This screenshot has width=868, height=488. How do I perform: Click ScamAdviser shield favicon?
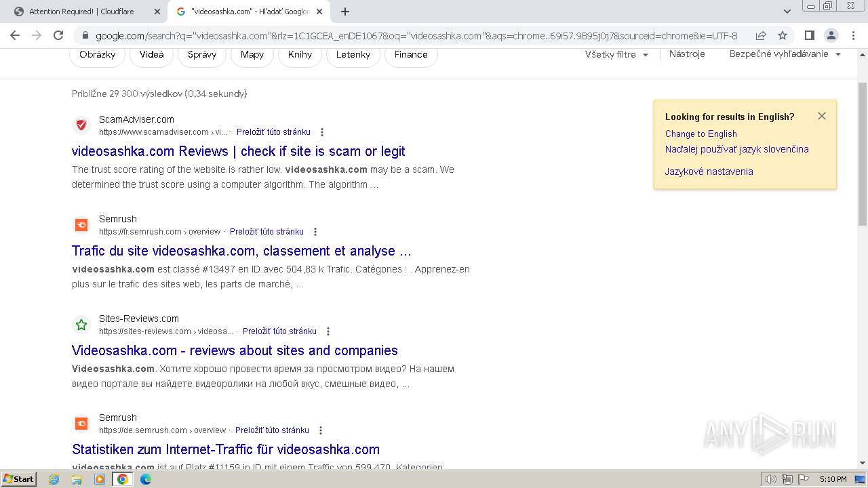pos(81,125)
